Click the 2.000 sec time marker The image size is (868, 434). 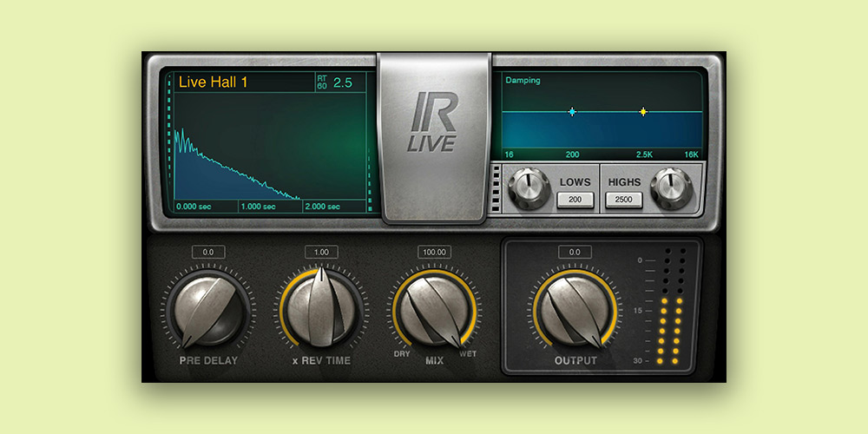[x=323, y=207]
